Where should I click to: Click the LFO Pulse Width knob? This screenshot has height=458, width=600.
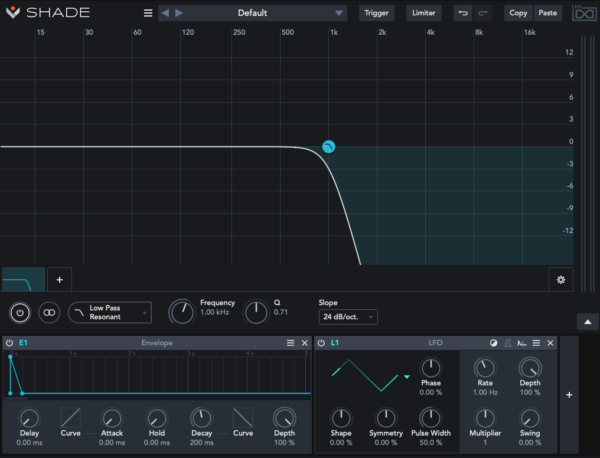[431, 419]
